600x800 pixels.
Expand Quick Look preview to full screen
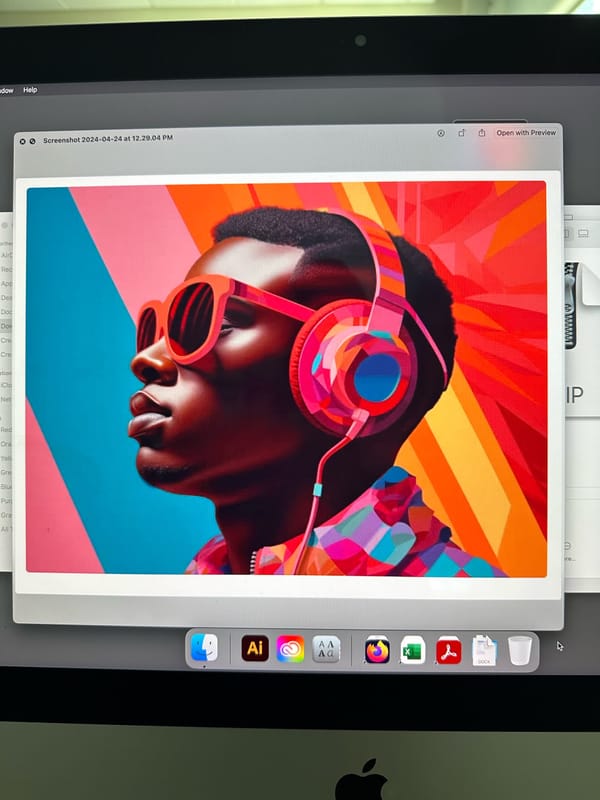(x=32, y=140)
